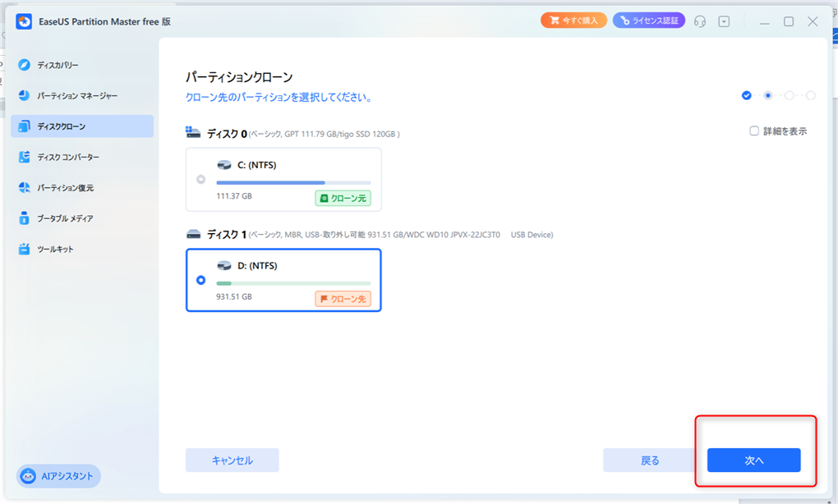838x504 pixels.
Task: Click the C: drive usage bar
Action: (x=293, y=182)
